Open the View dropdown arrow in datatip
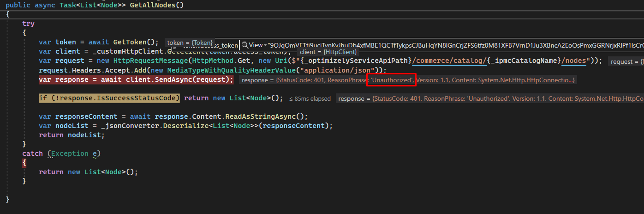 coord(265,45)
